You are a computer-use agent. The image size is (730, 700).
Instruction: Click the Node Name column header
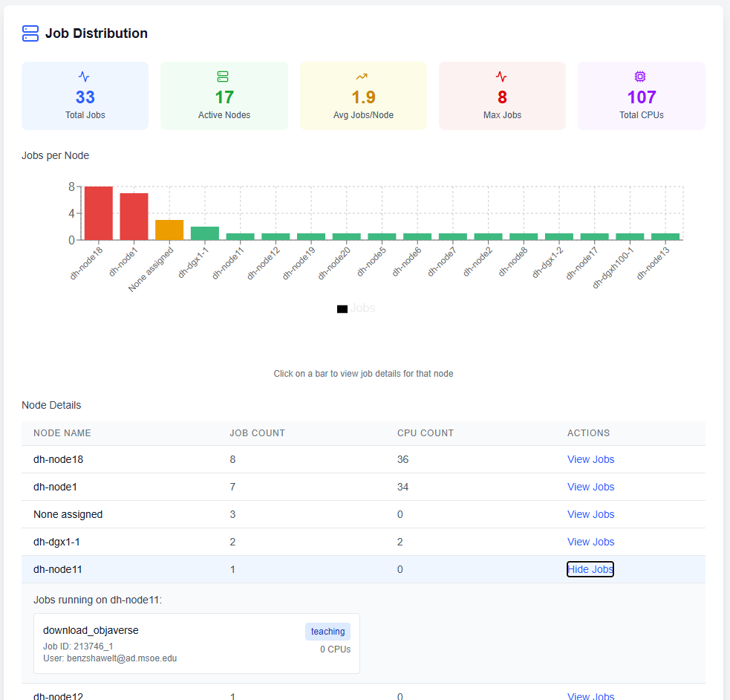point(62,433)
